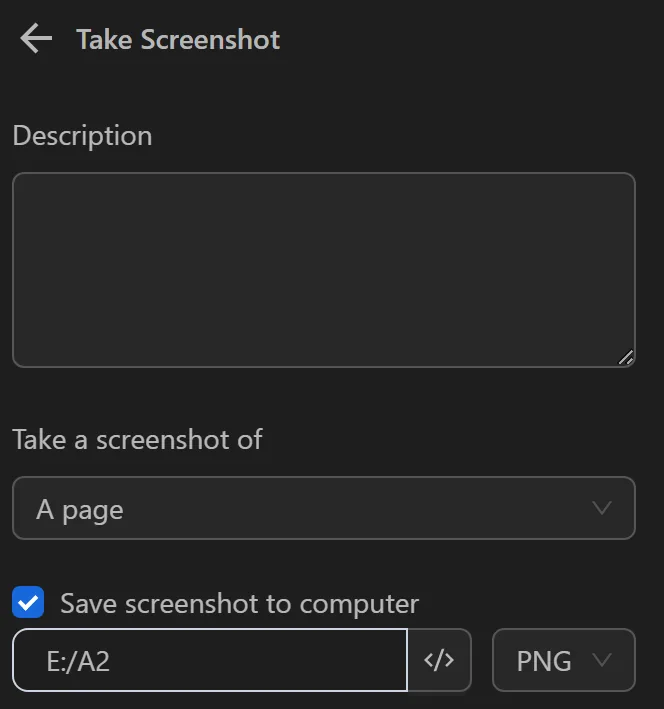Click the chevron arrow next to PNG
The image size is (664, 709).
(602, 660)
